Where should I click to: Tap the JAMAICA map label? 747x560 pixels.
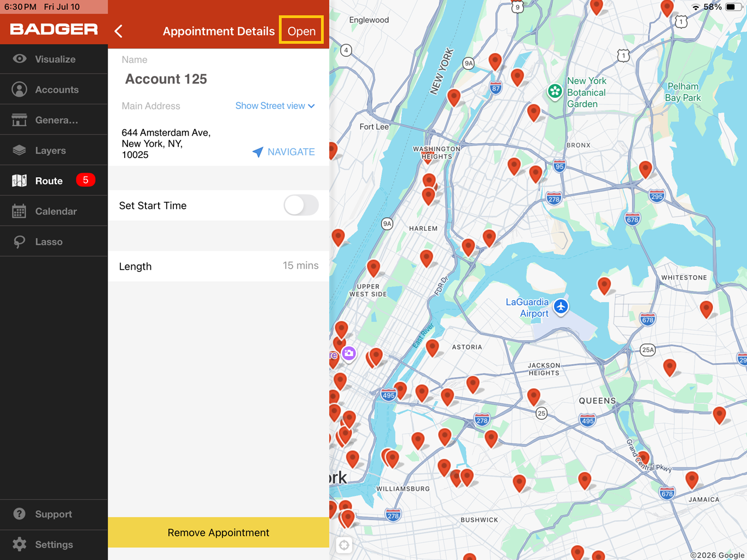point(704,499)
